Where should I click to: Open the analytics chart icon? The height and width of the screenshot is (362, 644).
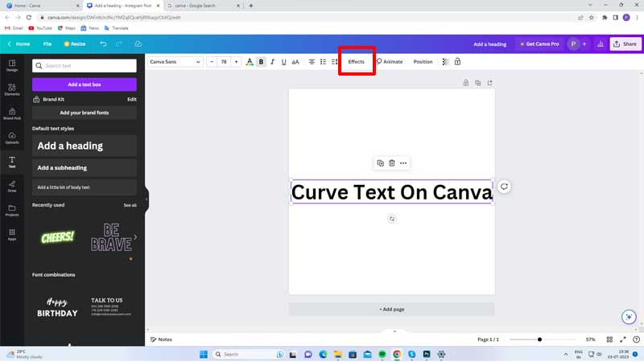601,44
